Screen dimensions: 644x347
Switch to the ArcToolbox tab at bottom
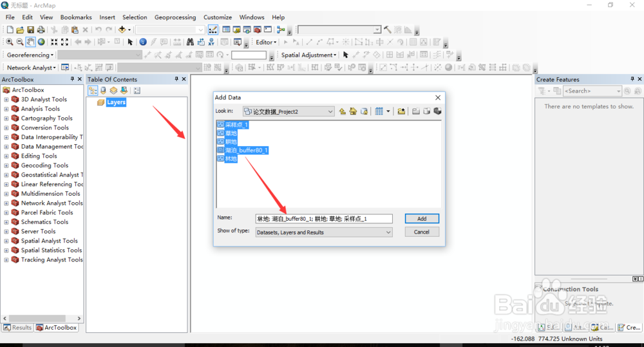(56, 328)
